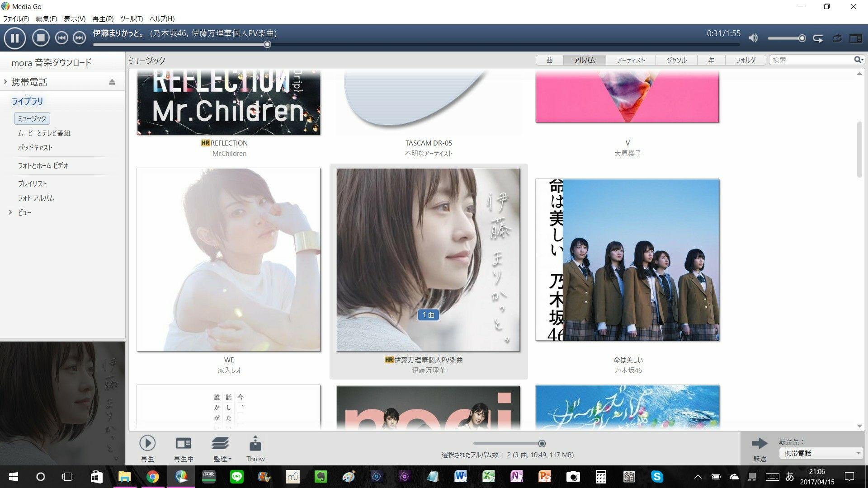Viewport: 868px width, 488px height.
Task: Toggle shuffle playback mode
Action: click(x=818, y=38)
